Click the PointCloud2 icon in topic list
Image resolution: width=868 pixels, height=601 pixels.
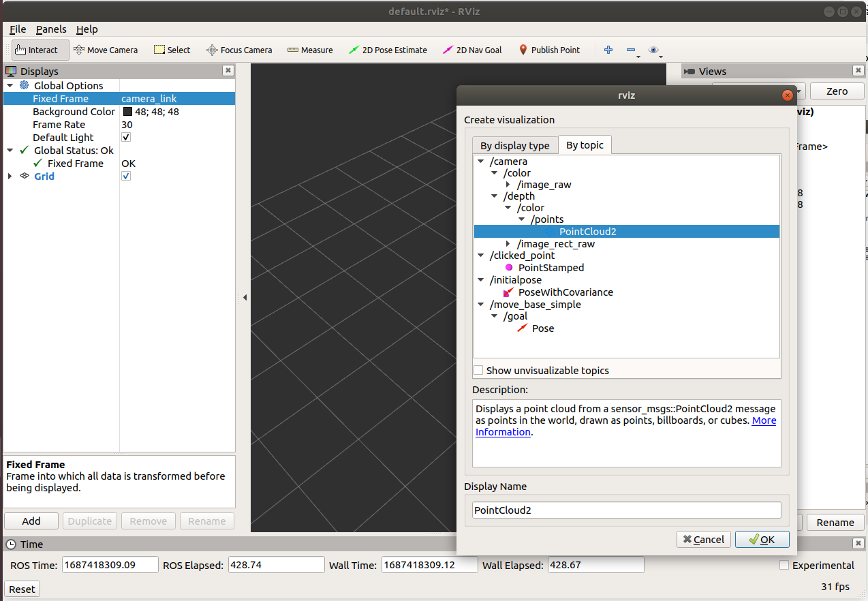tap(550, 232)
